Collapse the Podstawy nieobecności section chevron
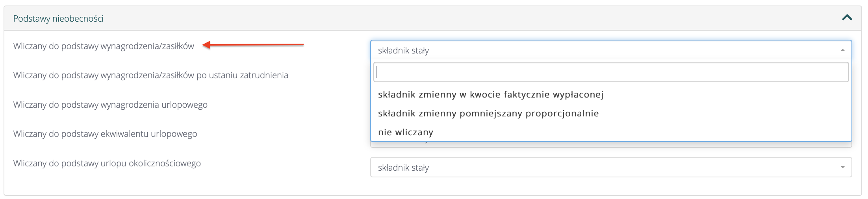 [x=847, y=18]
